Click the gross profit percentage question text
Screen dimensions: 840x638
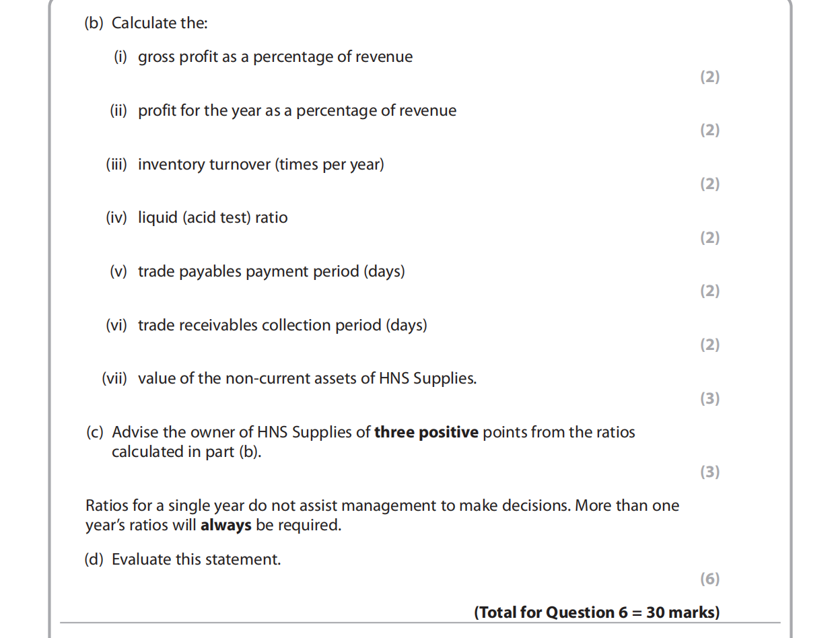[x=275, y=57]
